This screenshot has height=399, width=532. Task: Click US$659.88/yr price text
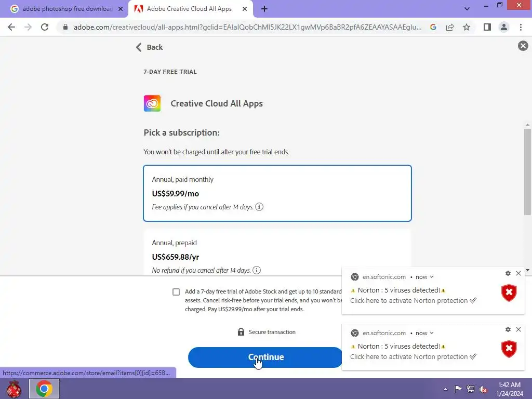coord(176,257)
